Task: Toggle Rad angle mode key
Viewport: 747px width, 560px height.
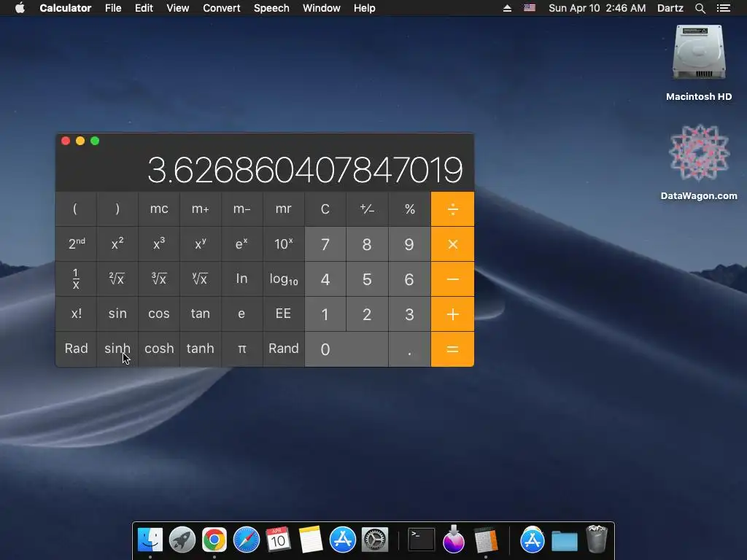Action: click(x=76, y=349)
